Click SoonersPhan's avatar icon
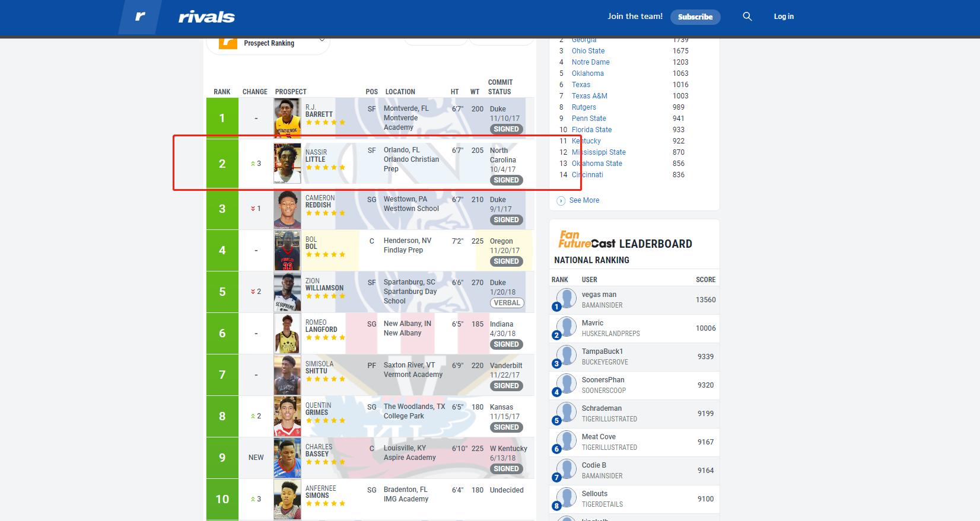 [x=567, y=384]
